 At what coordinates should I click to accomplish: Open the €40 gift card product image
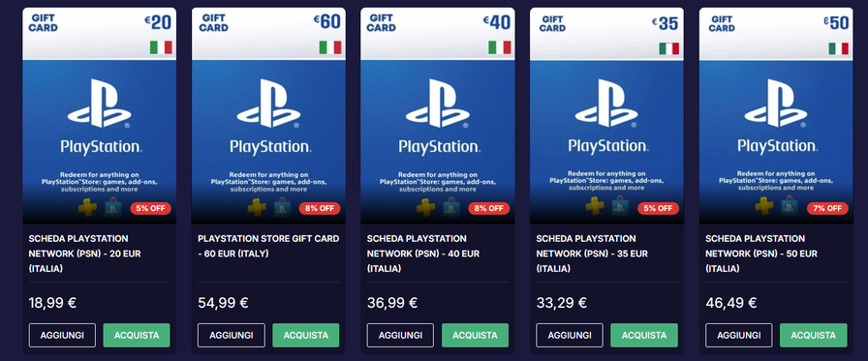437,115
